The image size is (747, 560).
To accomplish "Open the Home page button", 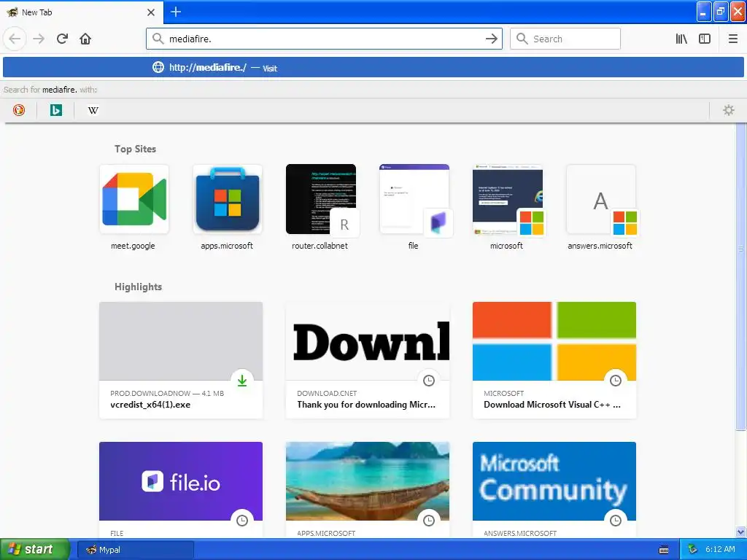I will pos(85,39).
